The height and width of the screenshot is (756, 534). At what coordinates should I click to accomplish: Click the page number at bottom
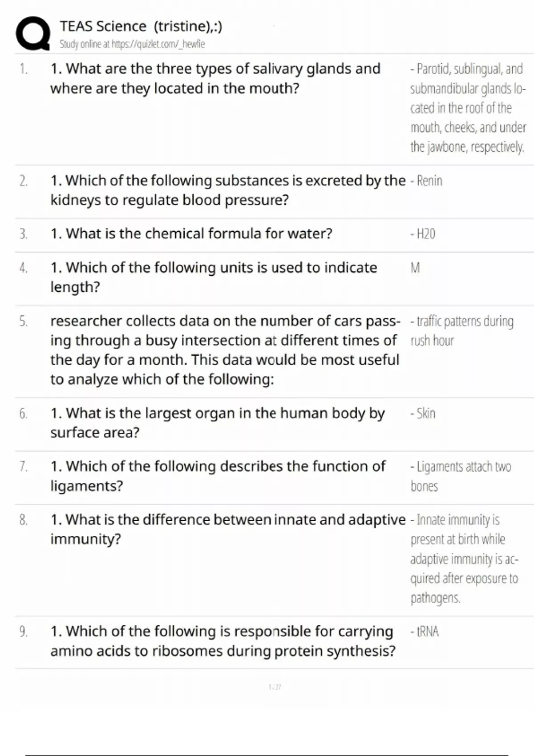click(x=275, y=687)
